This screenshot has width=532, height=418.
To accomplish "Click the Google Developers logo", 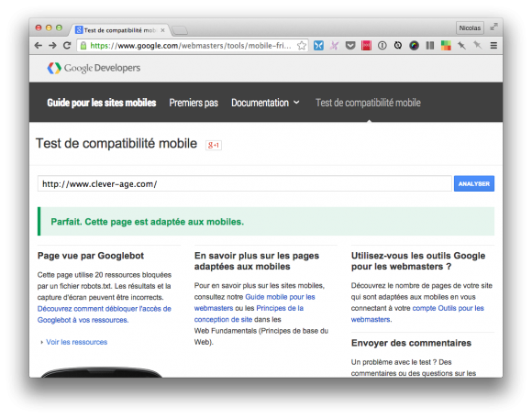I will (x=94, y=68).
